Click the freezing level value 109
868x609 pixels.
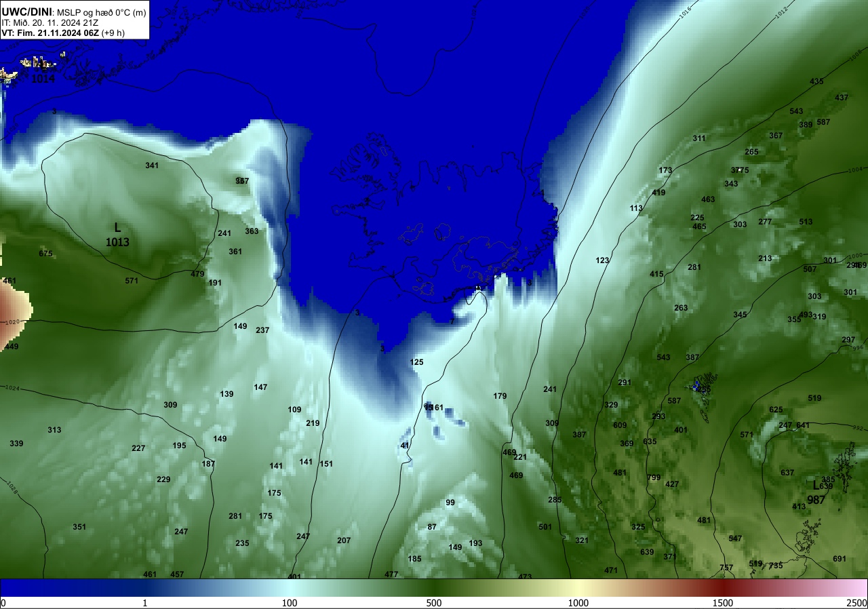tap(294, 410)
